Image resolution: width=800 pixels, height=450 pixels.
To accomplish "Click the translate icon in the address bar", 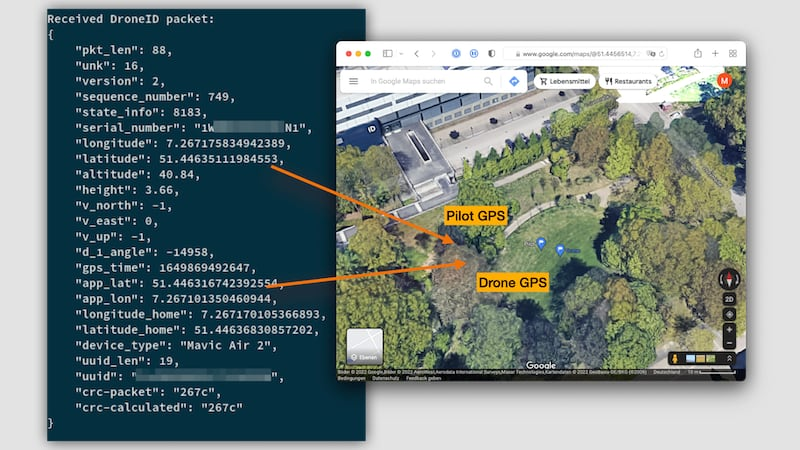I will click(651, 54).
